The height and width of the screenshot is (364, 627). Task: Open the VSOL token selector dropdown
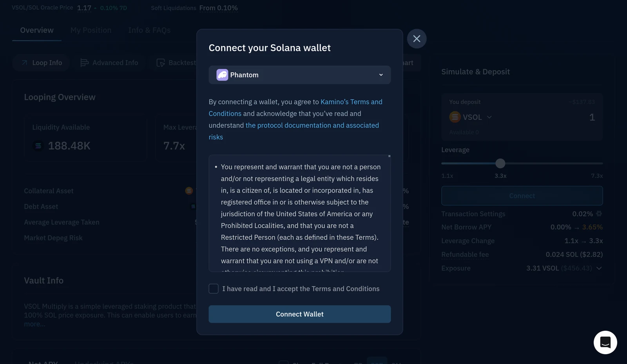click(x=471, y=117)
